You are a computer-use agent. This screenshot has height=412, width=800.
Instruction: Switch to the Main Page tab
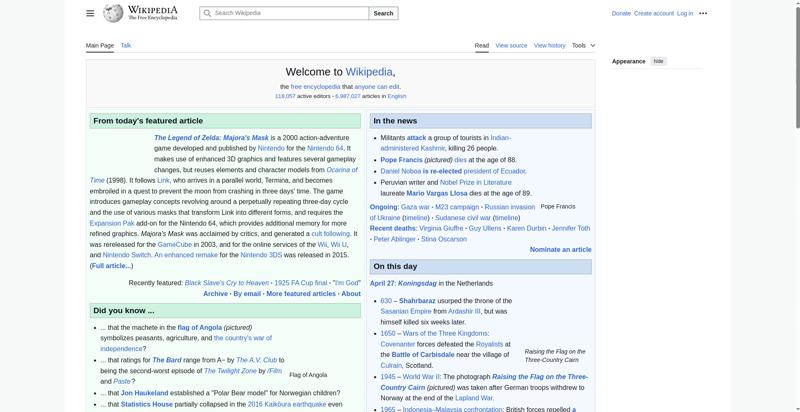[100, 45]
